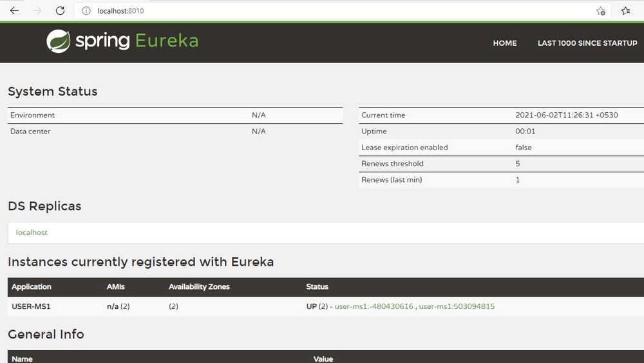Open instance user-ms1:503094815 link
Image resolution: width=644 pixels, height=363 pixels.
click(457, 306)
